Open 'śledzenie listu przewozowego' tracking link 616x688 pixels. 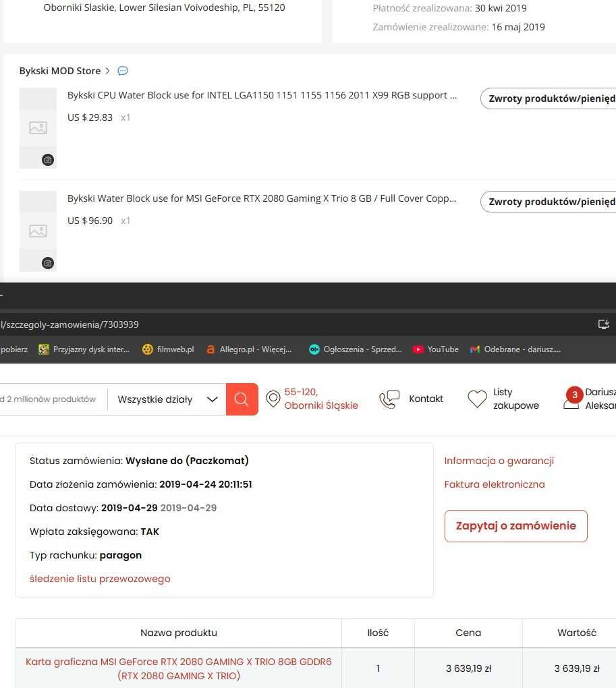click(x=100, y=579)
